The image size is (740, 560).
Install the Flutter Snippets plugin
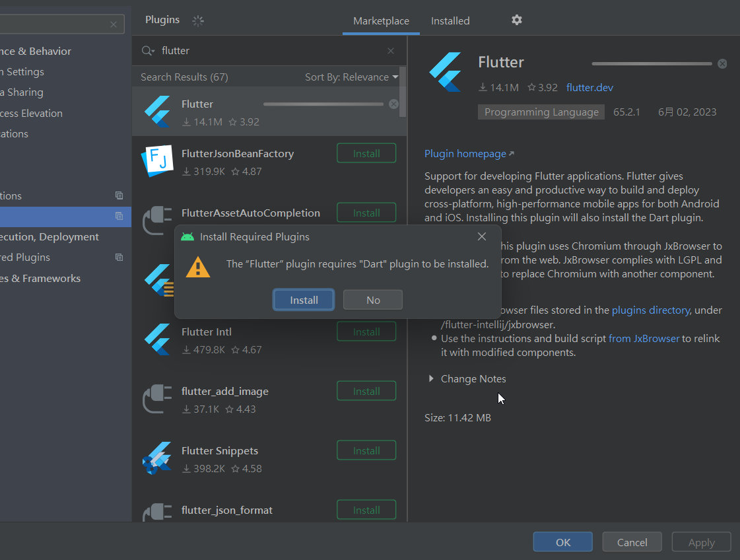[x=366, y=450]
